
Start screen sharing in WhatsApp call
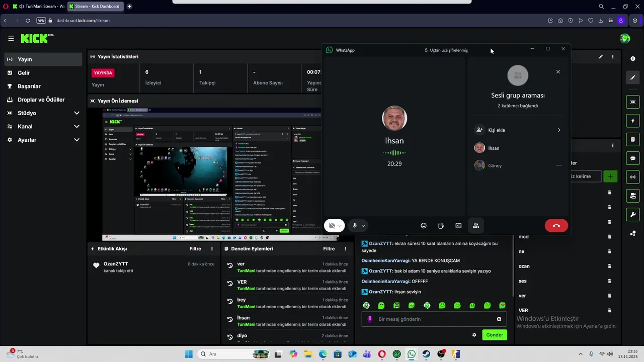(x=458, y=226)
